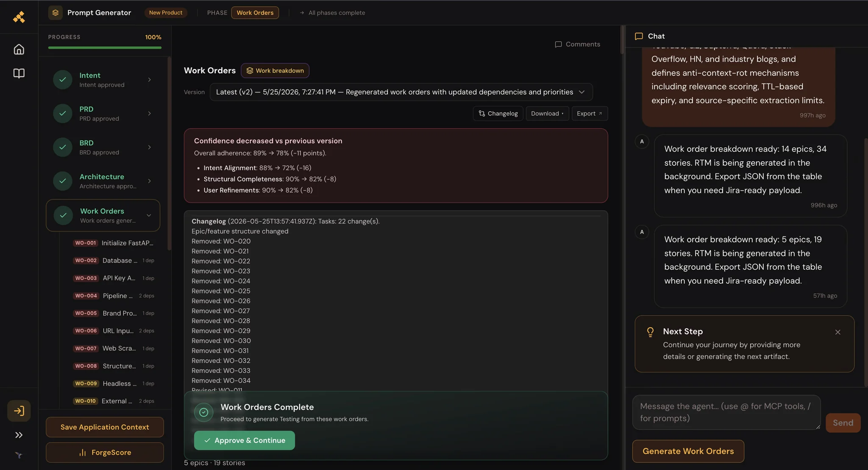Image resolution: width=868 pixels, height=470 pixels.
Task: Select WO-007 Web Scra... work order
Action: [x=114, y=348]
